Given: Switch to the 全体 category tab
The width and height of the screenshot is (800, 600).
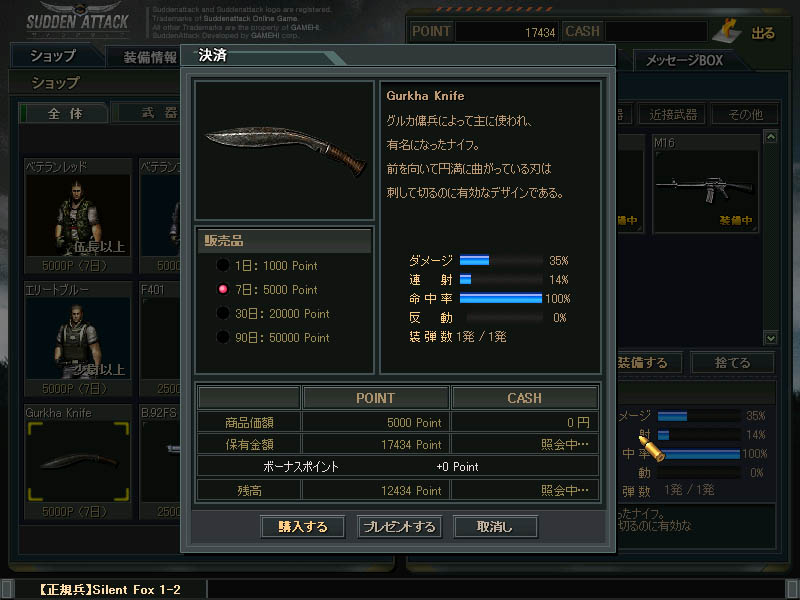Looking at the screenshot, I should point(64,113).
